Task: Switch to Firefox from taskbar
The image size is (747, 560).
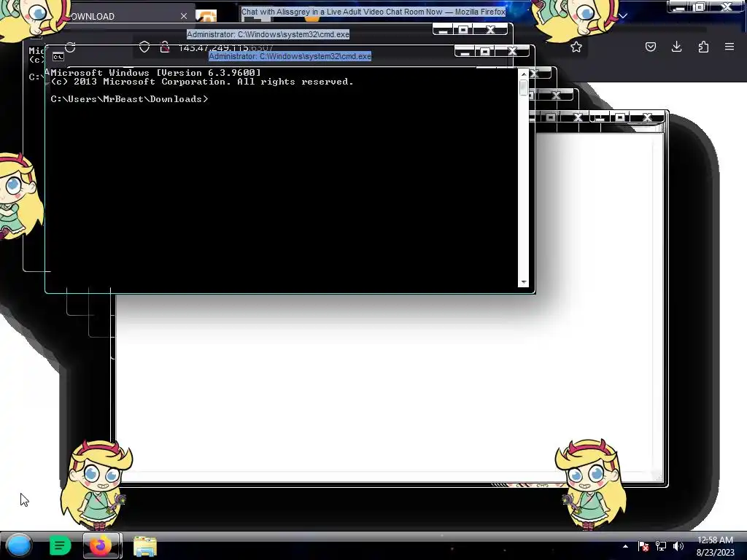Action: [x=102, y=545]
